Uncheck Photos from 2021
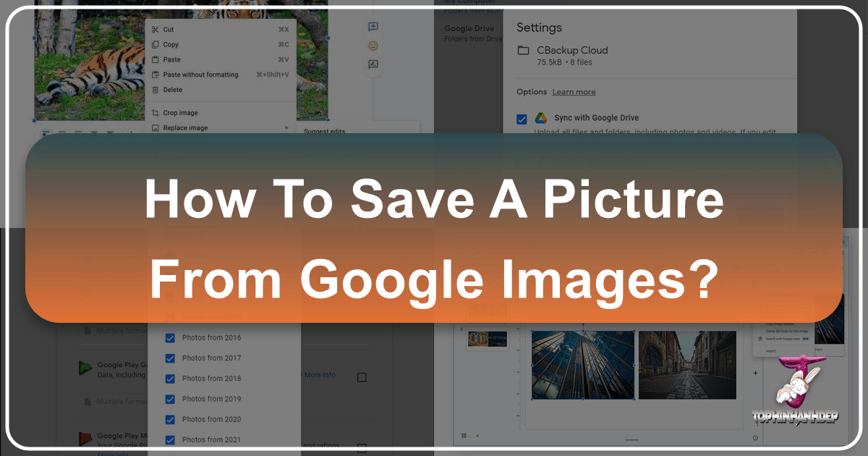868x456 pixels. click(171, 439)
